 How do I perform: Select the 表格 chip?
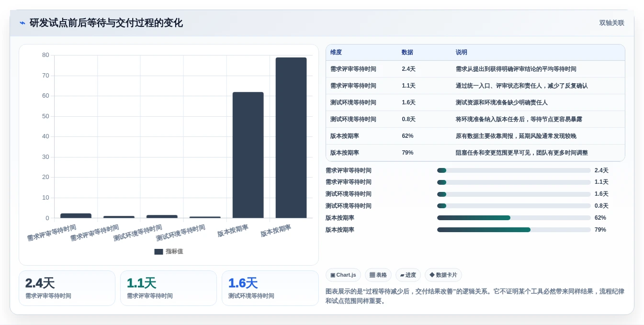pyautogui.click(x=378, y=275)
